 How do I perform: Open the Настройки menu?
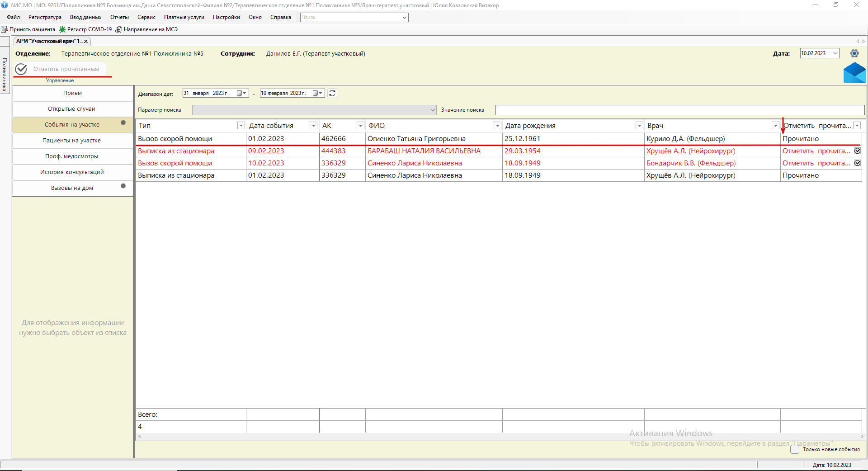click(x=226, y=17)
